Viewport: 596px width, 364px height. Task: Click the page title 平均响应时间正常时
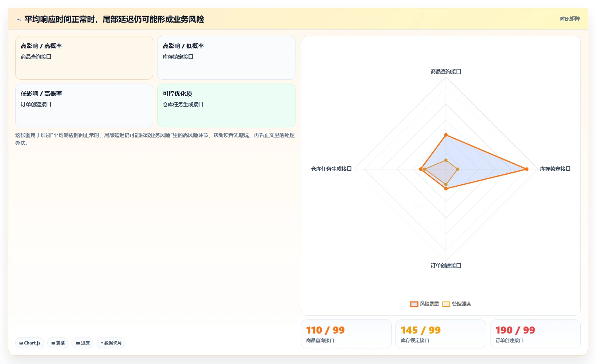114,19
